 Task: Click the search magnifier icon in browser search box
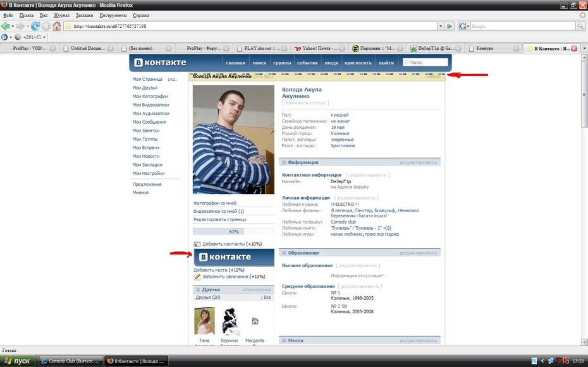580,26
